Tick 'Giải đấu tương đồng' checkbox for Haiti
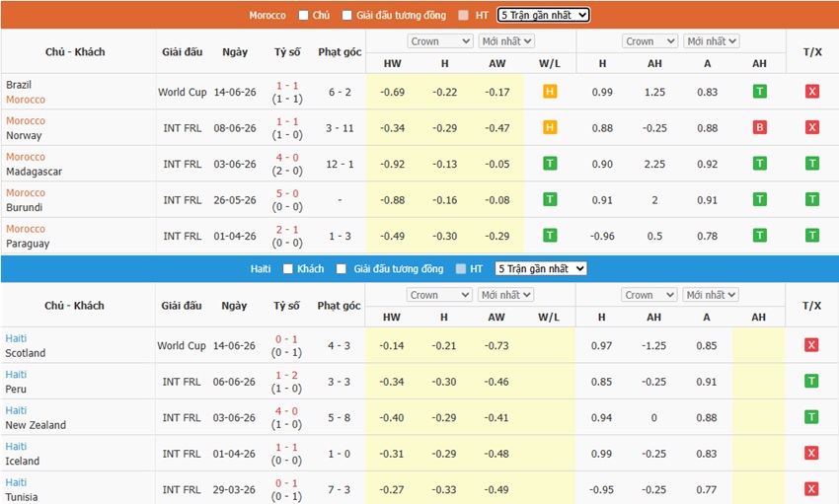 342,269
